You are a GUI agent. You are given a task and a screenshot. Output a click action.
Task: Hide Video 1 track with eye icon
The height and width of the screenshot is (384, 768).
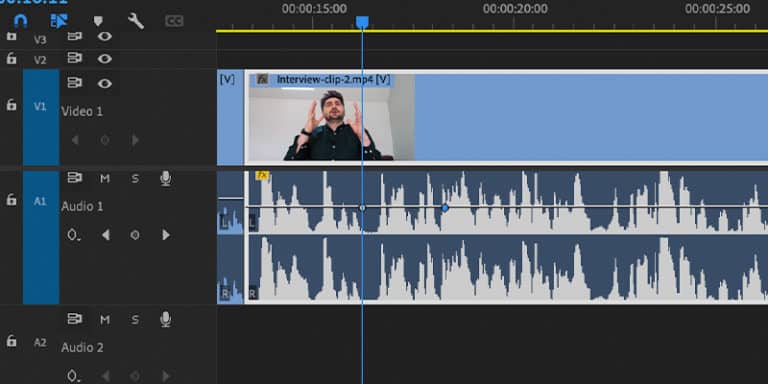pos(104,83)
